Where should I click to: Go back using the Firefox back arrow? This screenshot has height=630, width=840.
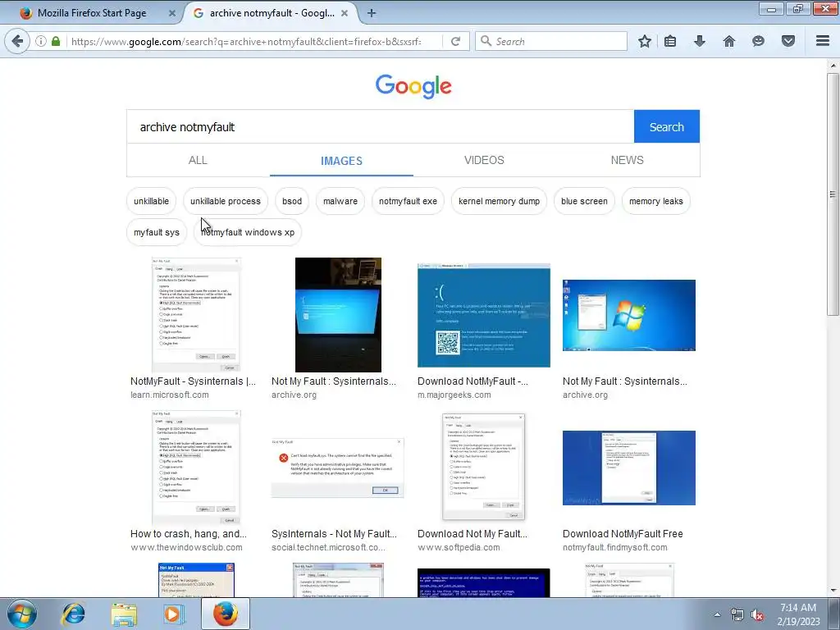(17, 41)
